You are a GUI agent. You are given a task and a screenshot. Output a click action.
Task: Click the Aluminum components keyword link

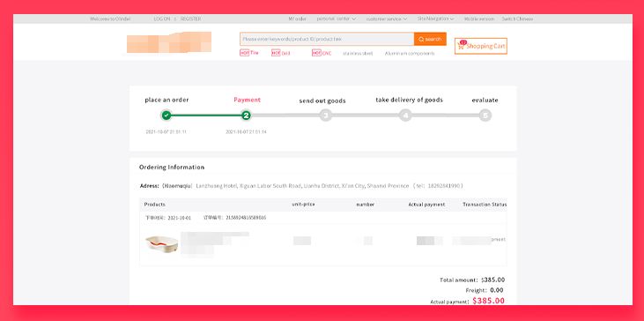pos(410,54)
